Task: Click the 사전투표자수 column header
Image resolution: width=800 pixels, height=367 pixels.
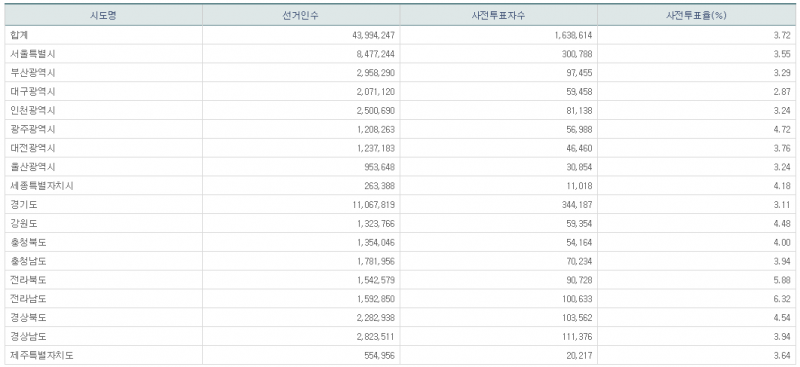Action: pyautogui.click(x=498, y=15)
